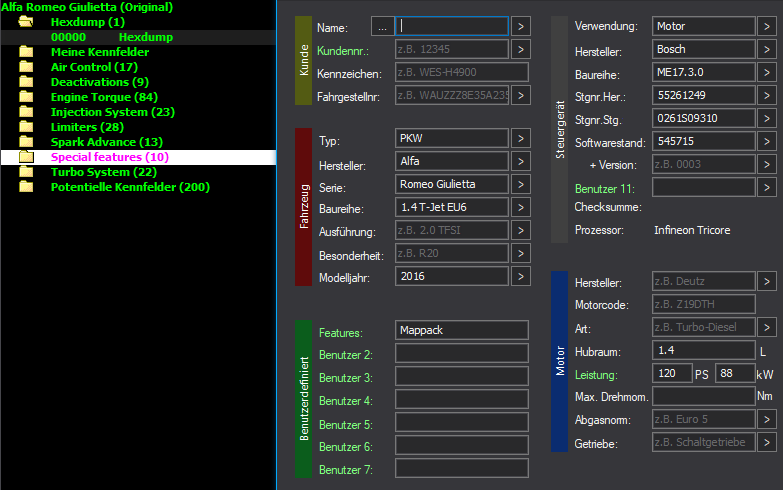Click the Hubraum field showing 1.4
This screenshot has width=783, height=490.
(x=704, y=350)
